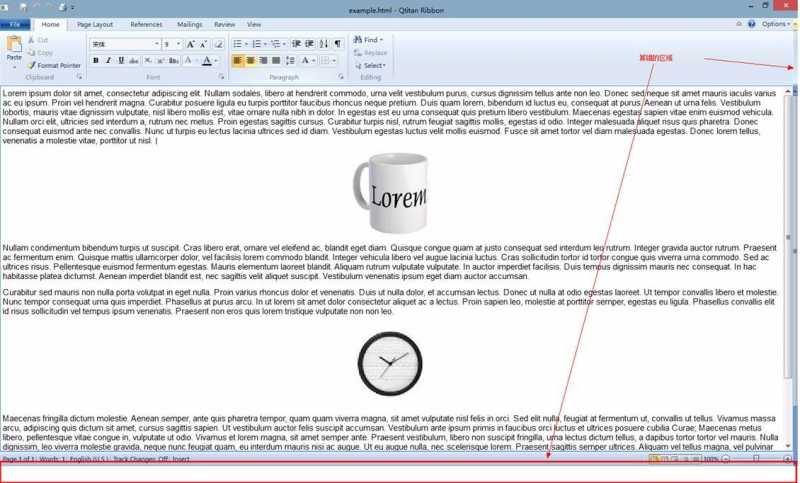This screenshot has height=483, width=800.
Task: Click the grow font size icon
Action: click(x=191, y=44)
